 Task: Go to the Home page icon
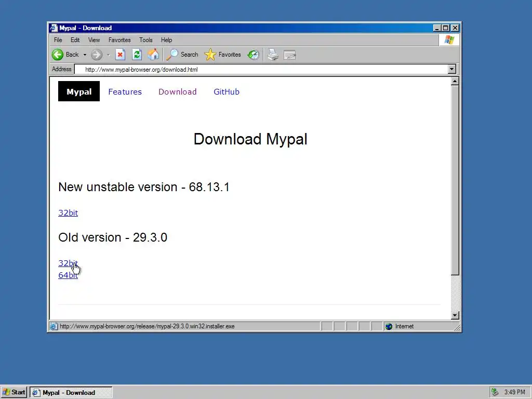[x=153, y=55]
